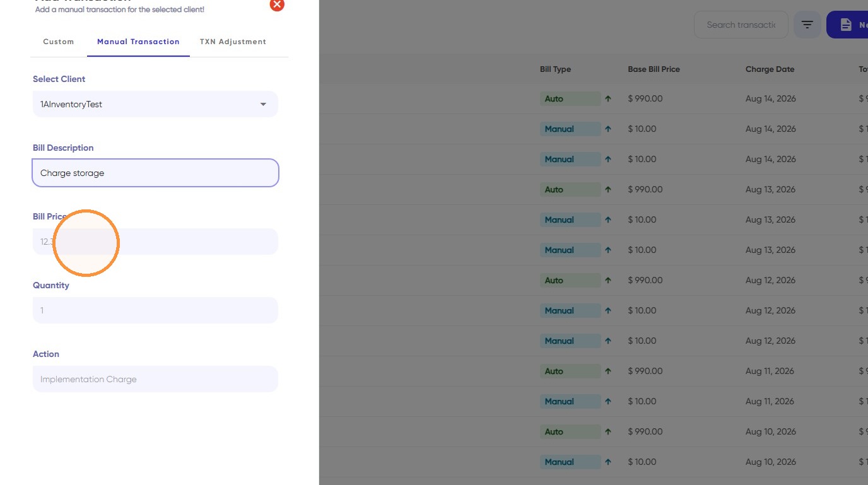Click the Aug 10, 2026 date in Auto row
The height and width of the screenshot is (485, 868).
click(x=771, y=431)
